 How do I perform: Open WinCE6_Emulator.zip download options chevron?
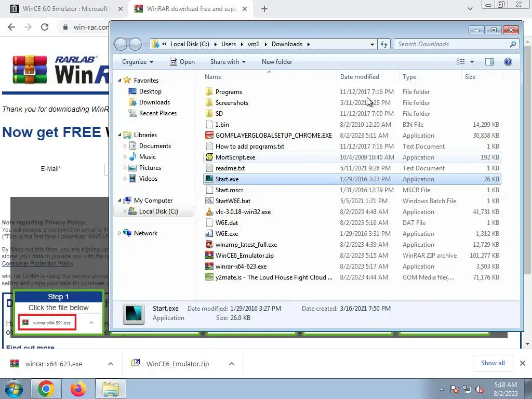coord(232,364)
